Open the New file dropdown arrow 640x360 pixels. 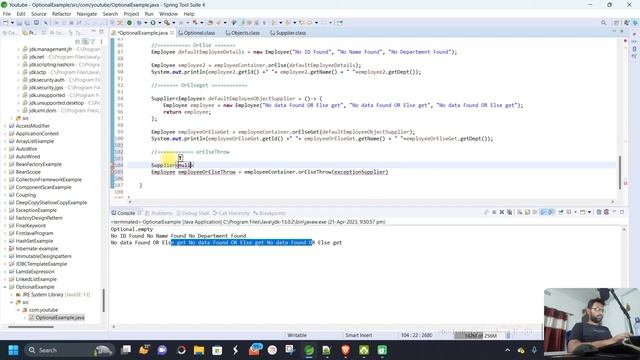click(12, 23)
